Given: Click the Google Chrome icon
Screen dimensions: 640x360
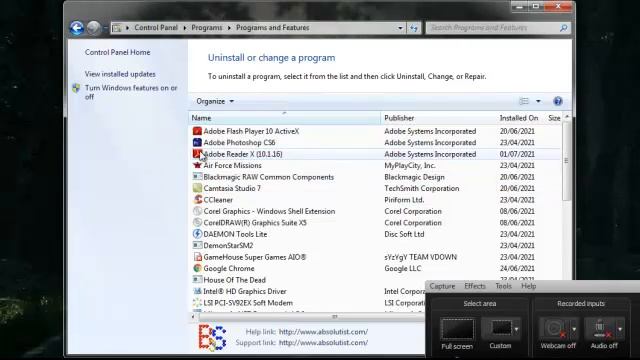Looking at the screenshot, I should [x=197, y=268].
